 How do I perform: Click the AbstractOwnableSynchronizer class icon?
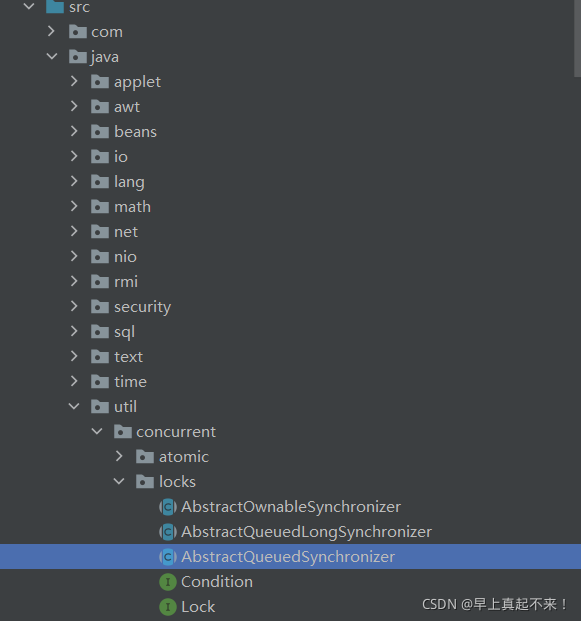pos(168,507)
